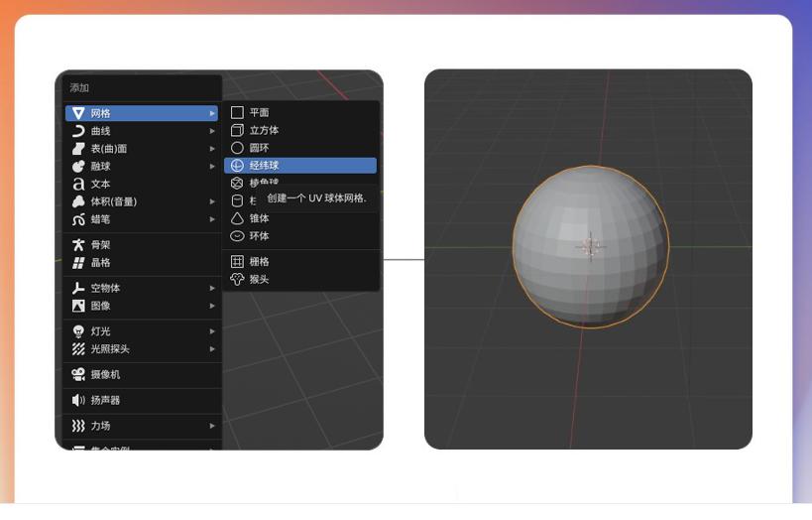Image resolution: width=812 pixels, height=520 pixels.
Task: Choose 经纬球 UV sphere entry
Action: coord(300,166)
